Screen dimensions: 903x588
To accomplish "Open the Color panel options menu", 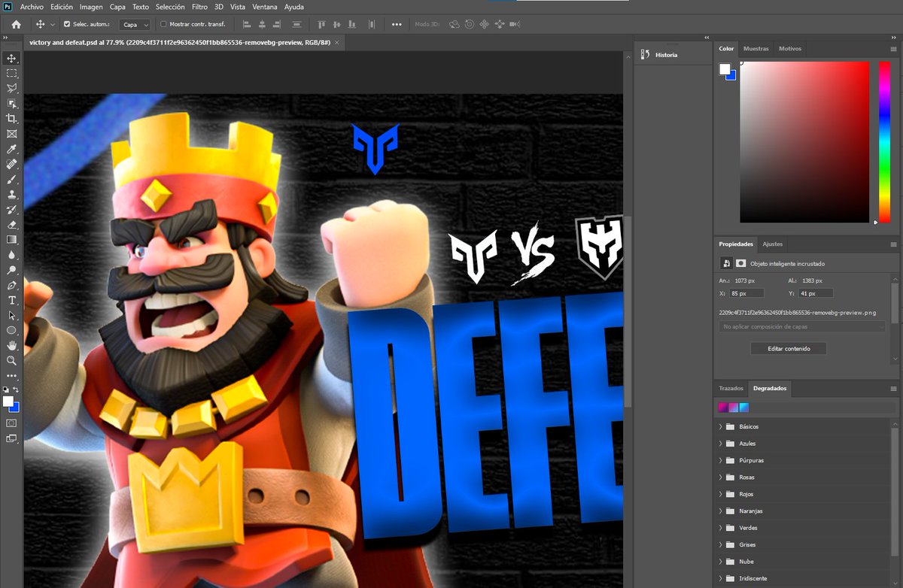I will coord(893,49).
